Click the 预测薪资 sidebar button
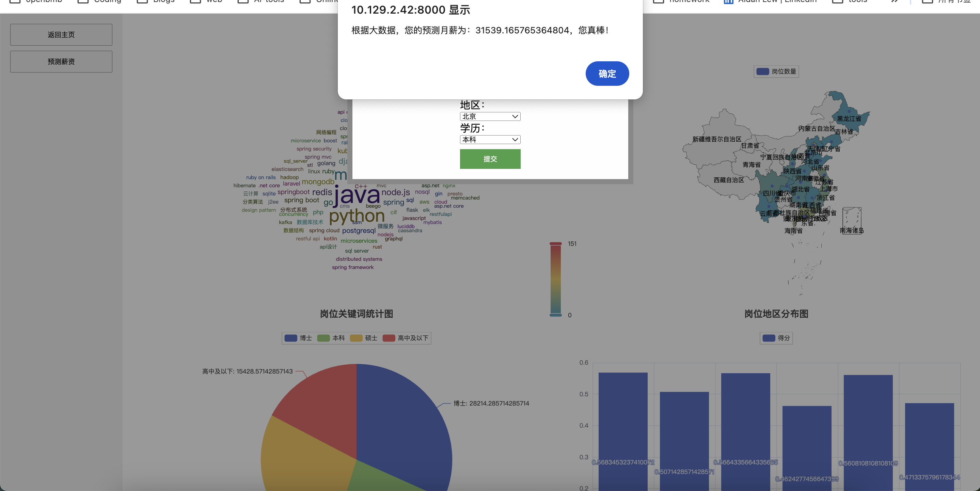 coord(61,62)
